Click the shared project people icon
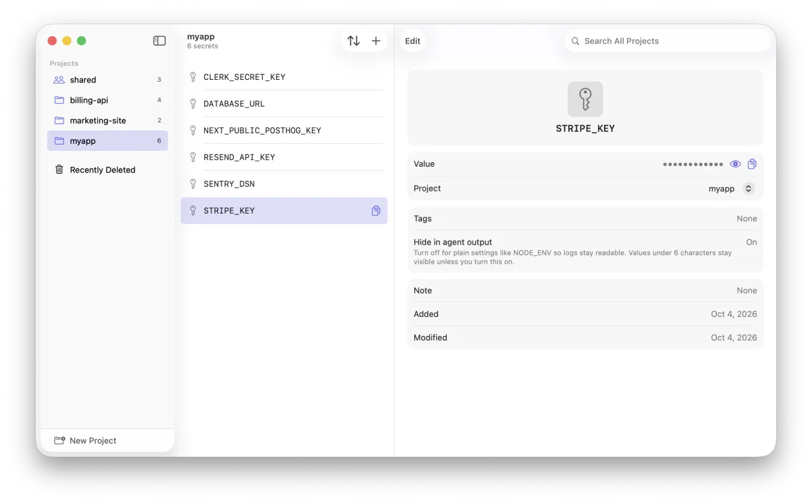 (x=59, y=80)
